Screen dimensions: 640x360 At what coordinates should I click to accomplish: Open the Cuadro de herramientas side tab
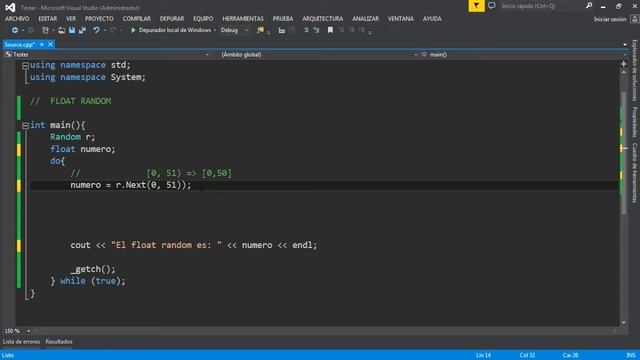coord(635,172)
